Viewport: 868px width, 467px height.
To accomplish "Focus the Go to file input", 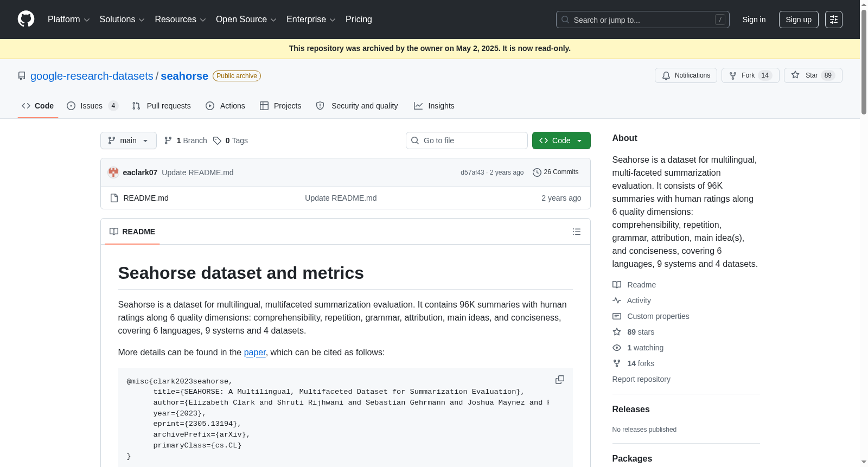I will click(x=467, y=140).
